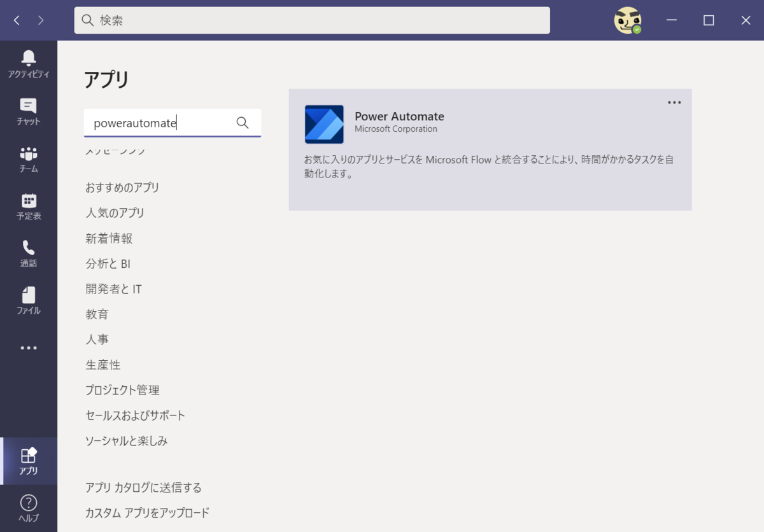The width and height of the screenshot is (764, 532).
Task: Select the おすすめのアプリ category
Action: coord(122,188)
